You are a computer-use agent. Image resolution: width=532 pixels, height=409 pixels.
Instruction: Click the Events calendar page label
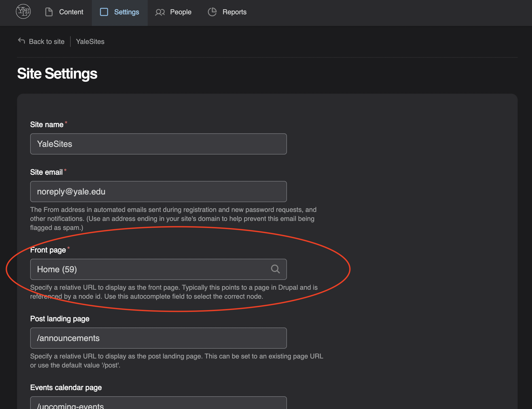point(66,388)
